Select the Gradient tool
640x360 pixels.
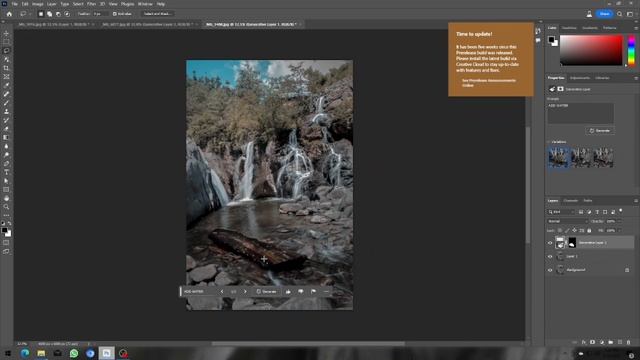pyautogui.click(x=6, y=138)
